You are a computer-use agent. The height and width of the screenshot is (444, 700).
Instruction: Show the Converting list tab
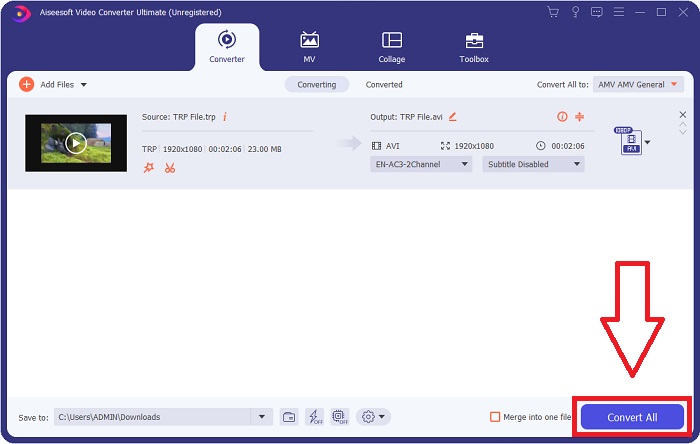click(317, 85)
